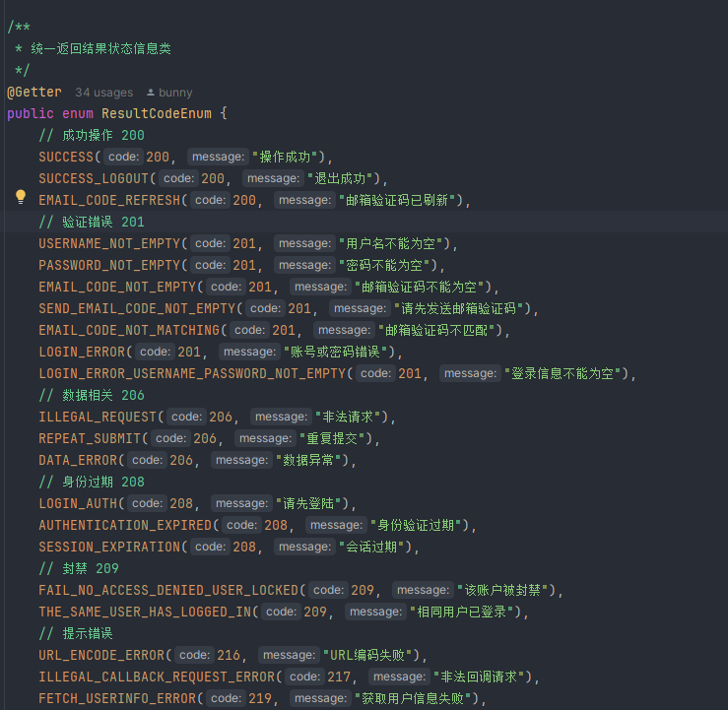Click the "该账户被封禁" string

point(502,590)
